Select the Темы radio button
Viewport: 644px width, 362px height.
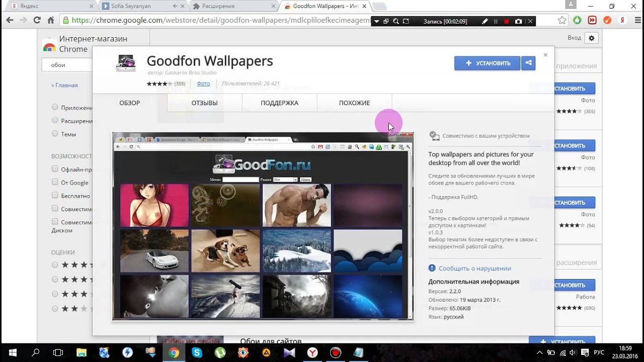55,133
